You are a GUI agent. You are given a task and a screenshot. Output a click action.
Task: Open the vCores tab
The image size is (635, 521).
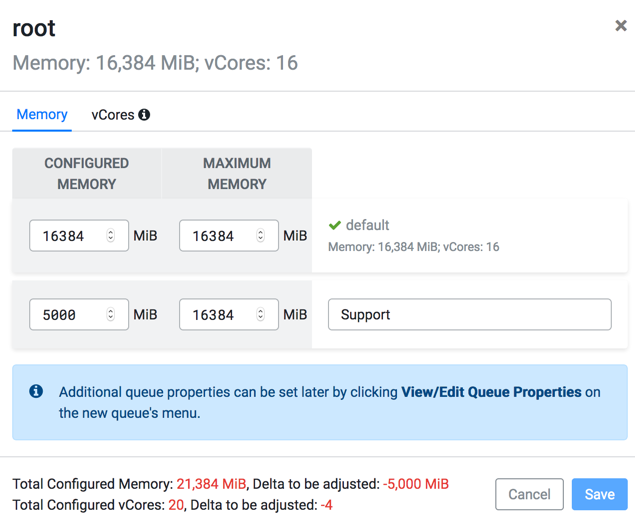pyautogui.click(x=112, y=115)
